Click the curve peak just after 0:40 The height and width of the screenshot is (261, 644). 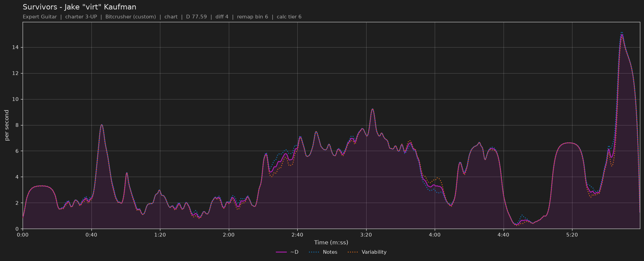tap(102, 125)
